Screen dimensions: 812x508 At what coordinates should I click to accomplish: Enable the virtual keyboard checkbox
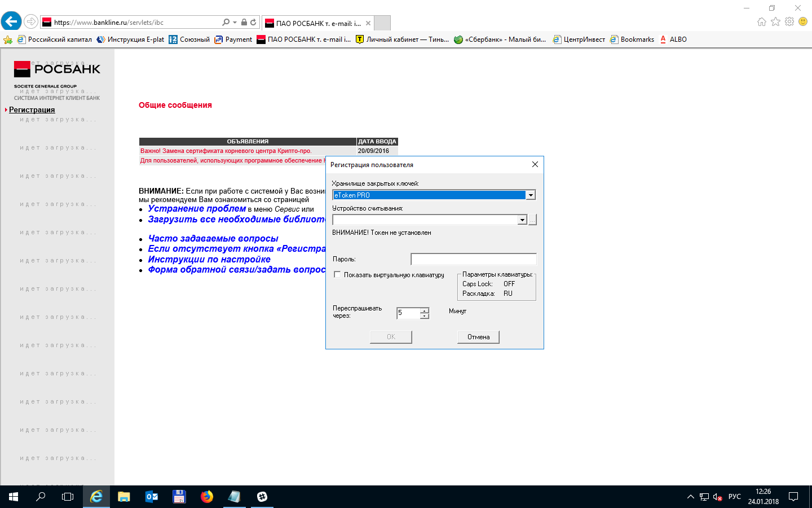point(337,275)
